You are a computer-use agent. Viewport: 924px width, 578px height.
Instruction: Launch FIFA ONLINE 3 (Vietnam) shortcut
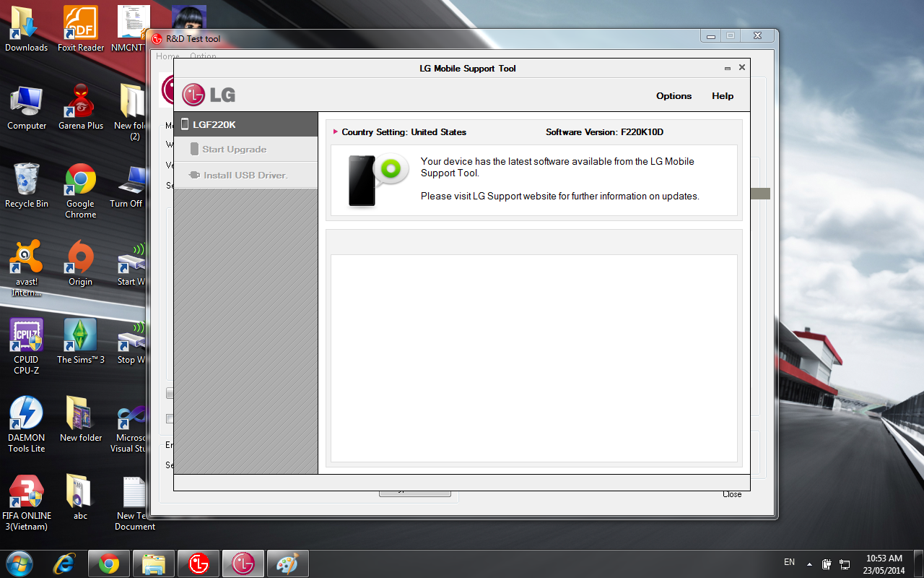point(27,502)
